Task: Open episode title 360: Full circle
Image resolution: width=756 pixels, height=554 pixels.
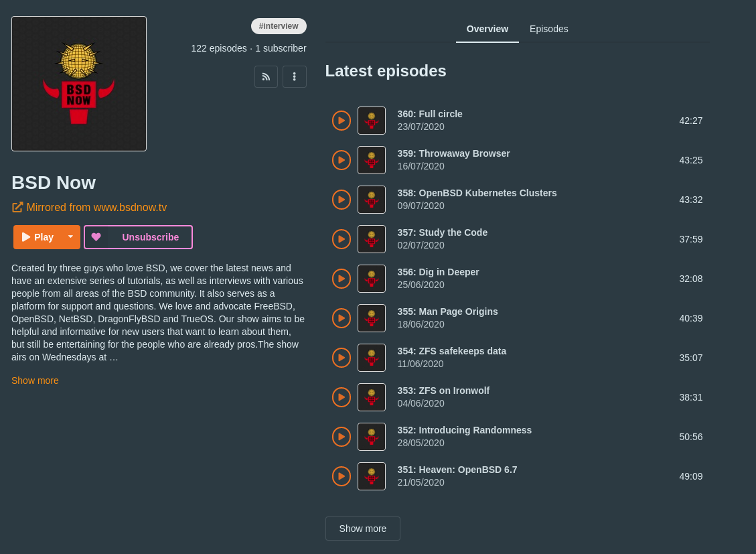Action: pos(430,114)
